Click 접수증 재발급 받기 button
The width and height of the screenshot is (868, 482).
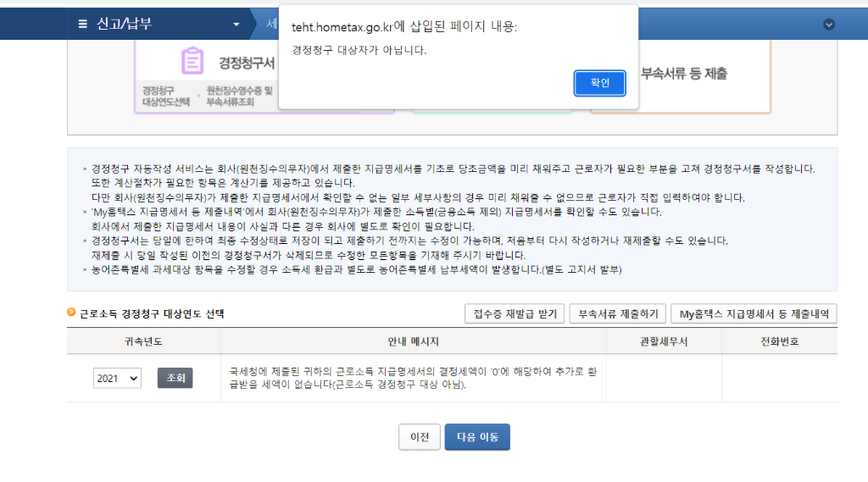(x=514, y=313)
